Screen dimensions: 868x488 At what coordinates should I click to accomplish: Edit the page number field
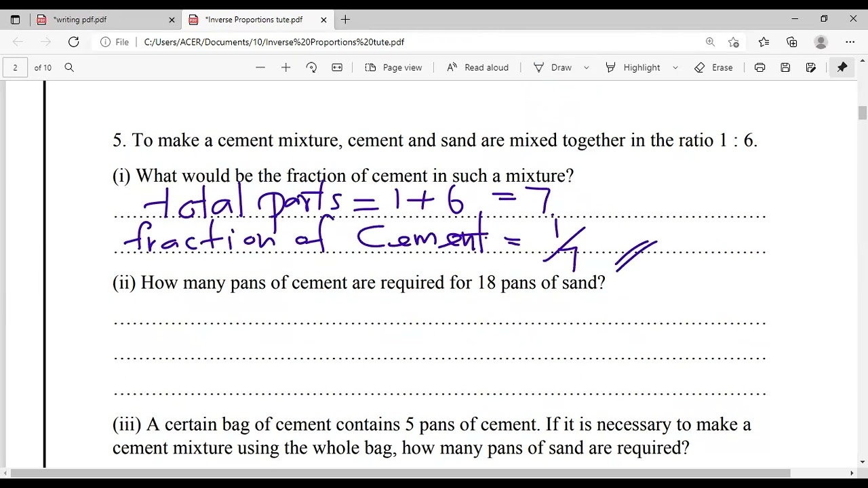pos(15,67)
